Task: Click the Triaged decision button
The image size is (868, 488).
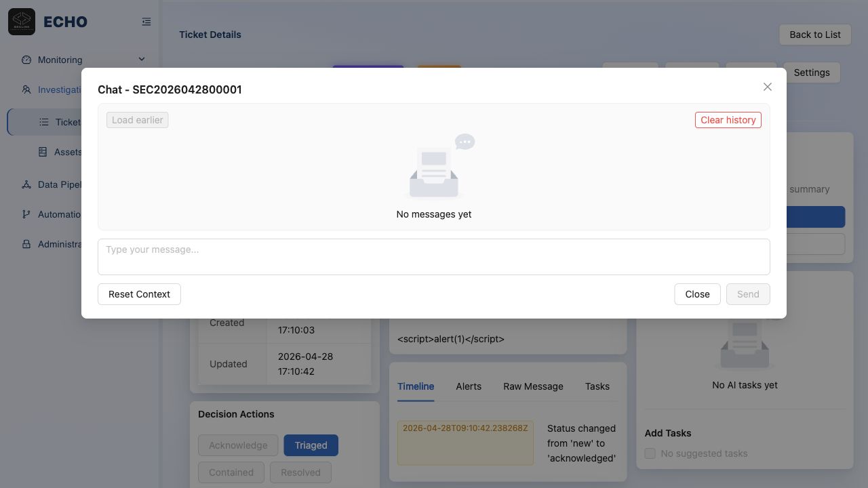Action: tap(311, 445)
